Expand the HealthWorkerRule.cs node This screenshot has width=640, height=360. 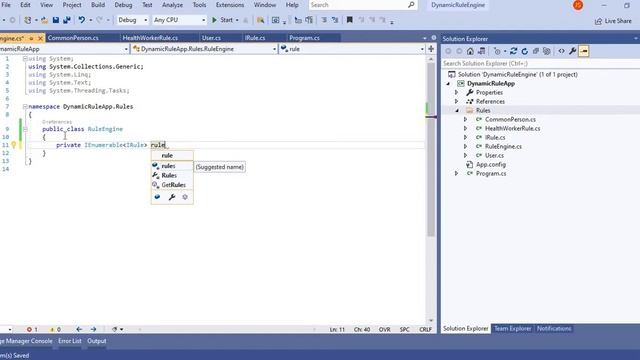point(466,129)
